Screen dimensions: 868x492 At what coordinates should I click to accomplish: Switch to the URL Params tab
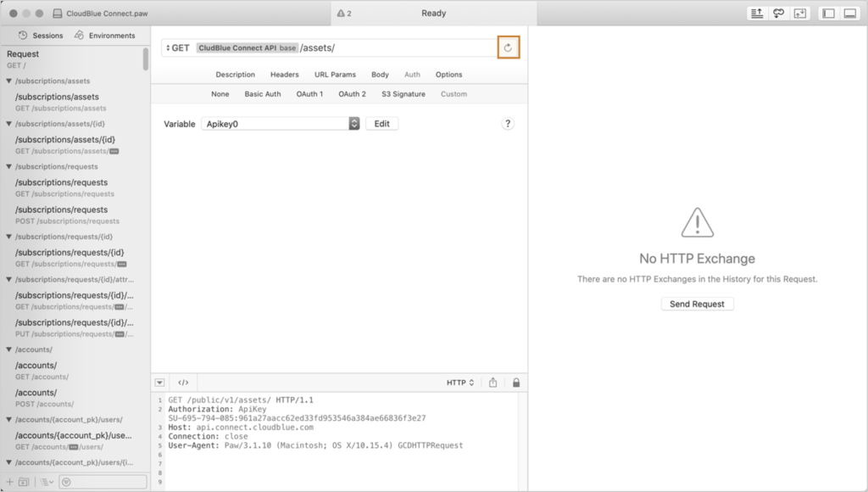[x=335, y=75]
